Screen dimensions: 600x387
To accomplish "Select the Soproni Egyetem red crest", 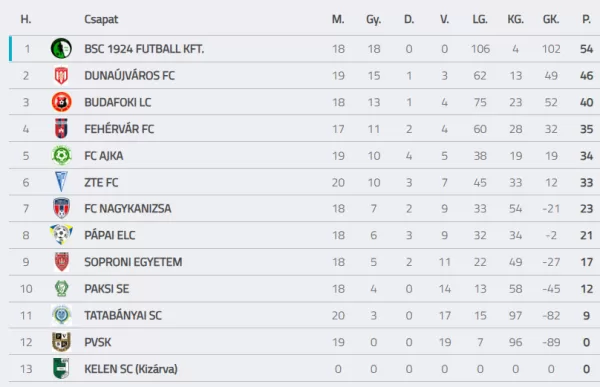I will pos(61,262).
